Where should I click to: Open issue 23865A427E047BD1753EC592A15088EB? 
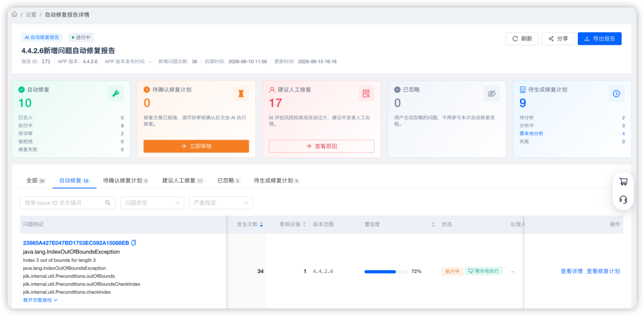[x=76, y=243]
